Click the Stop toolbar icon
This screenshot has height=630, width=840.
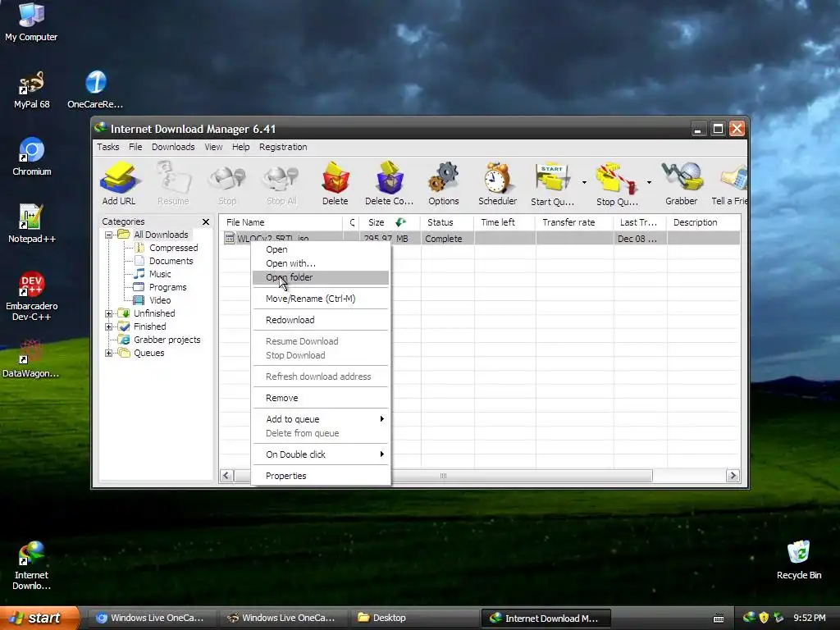click(x=227, y=183)
